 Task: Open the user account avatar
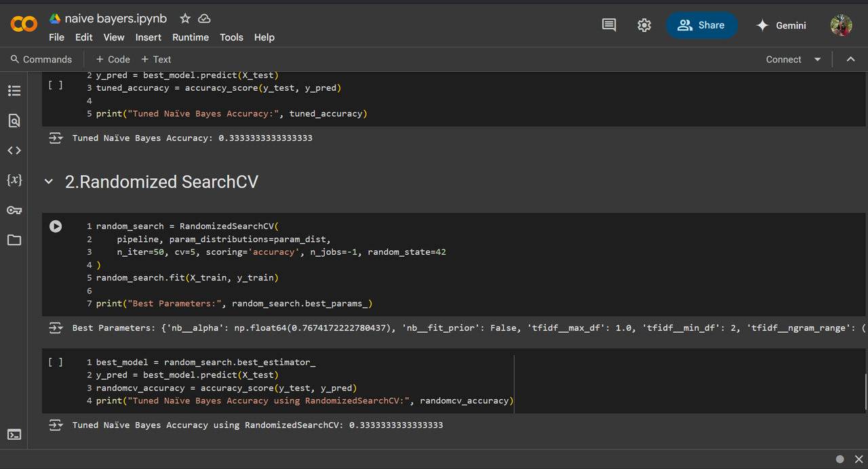[842, 25]
